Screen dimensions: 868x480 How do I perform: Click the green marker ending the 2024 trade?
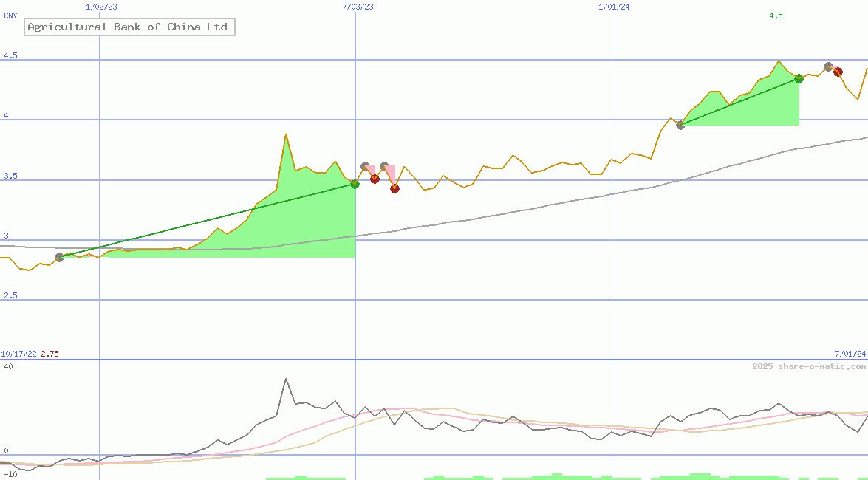[799, 78]
